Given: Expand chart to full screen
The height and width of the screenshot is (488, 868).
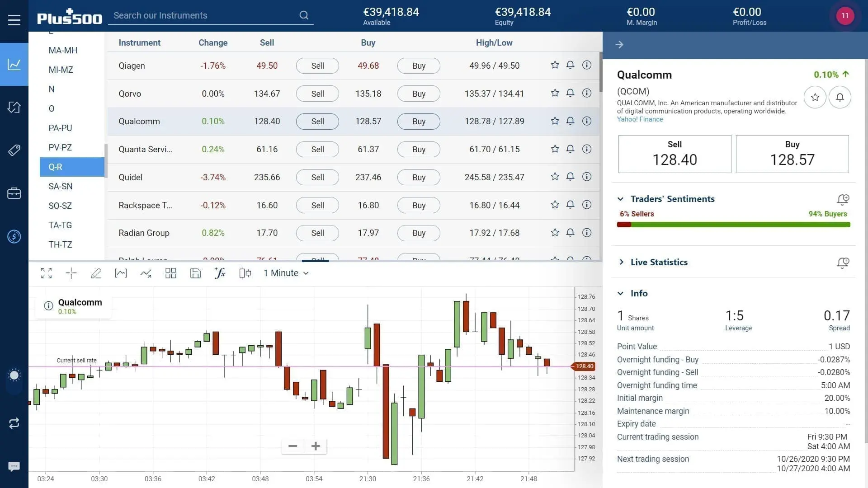Looking at the screenshot, I should 46,273.
